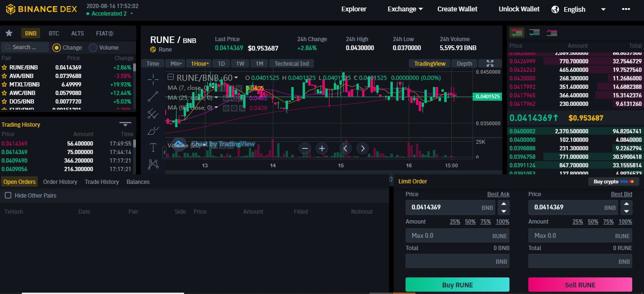
Task: Select the trend line drawing tool
Action: click(153, 96)
